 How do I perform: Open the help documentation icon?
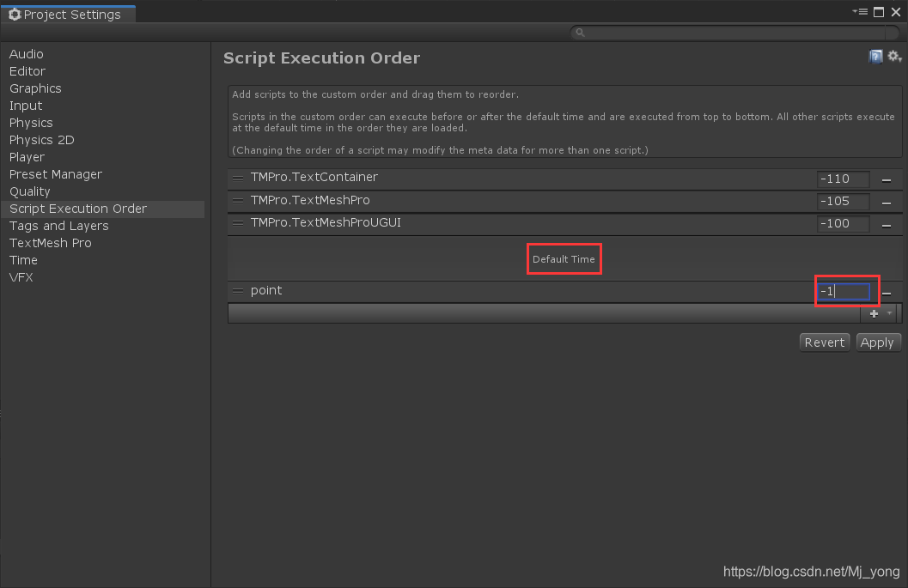tap(875, 57)
